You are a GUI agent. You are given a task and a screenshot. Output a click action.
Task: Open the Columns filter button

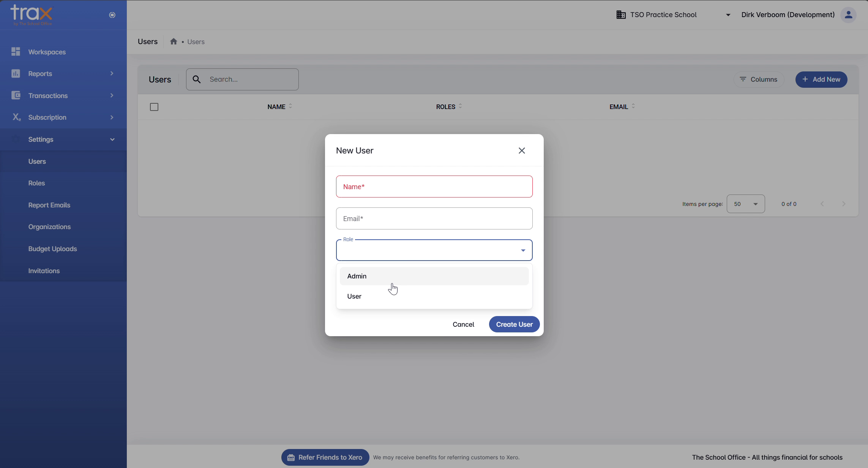759,79
